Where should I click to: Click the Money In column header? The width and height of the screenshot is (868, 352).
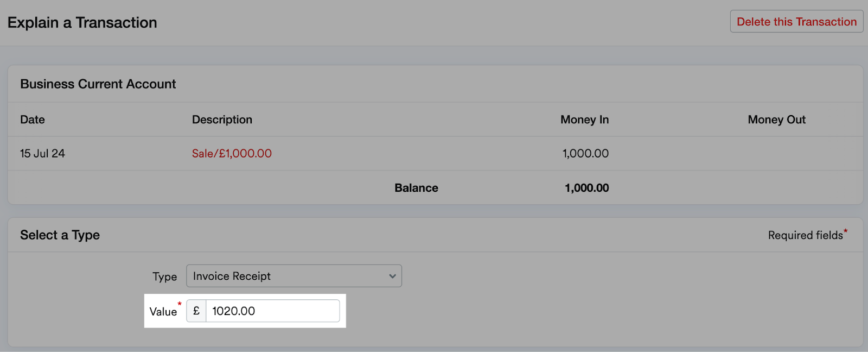coord(584,120)
